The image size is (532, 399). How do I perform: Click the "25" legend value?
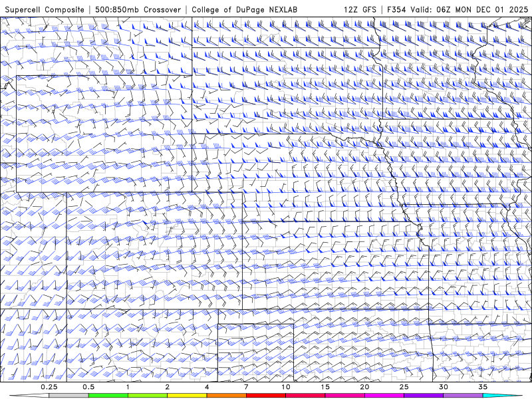pyautogui.click(x=404, y=387)
